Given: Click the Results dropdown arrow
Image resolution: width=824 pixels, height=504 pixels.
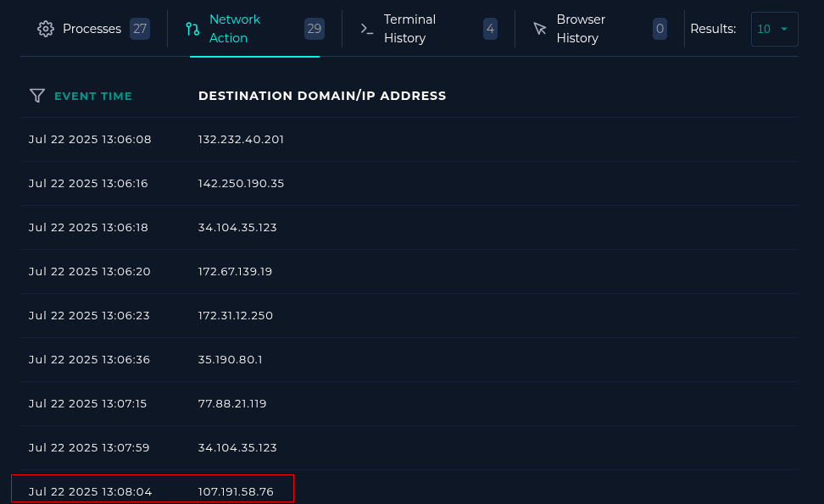Looking at the screenshot, I should coord(784,29).
